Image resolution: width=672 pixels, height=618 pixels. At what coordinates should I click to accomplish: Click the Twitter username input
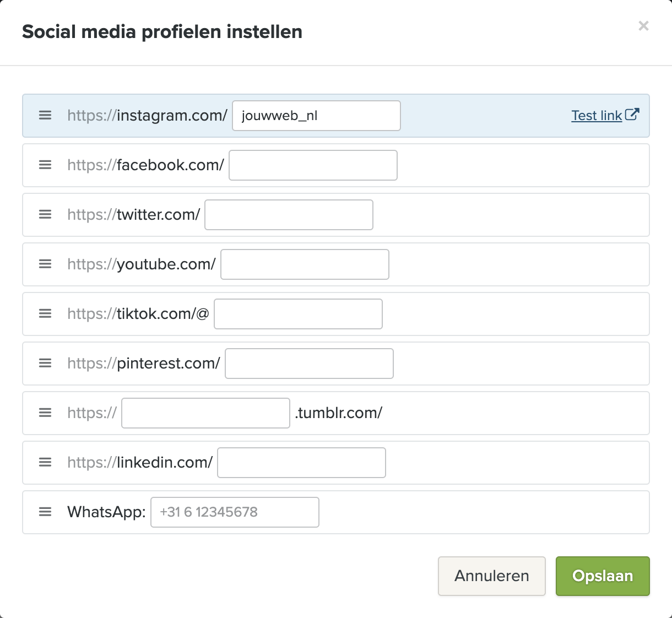289,215
